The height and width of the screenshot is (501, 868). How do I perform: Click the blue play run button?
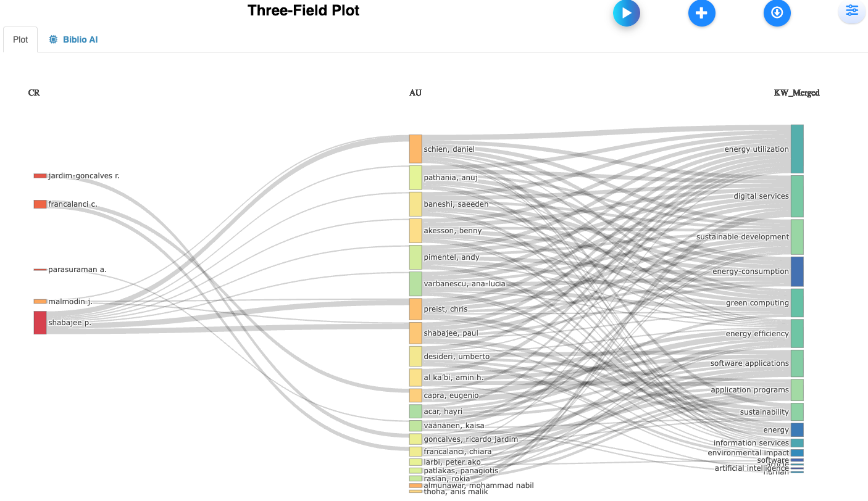coord(626,13)
